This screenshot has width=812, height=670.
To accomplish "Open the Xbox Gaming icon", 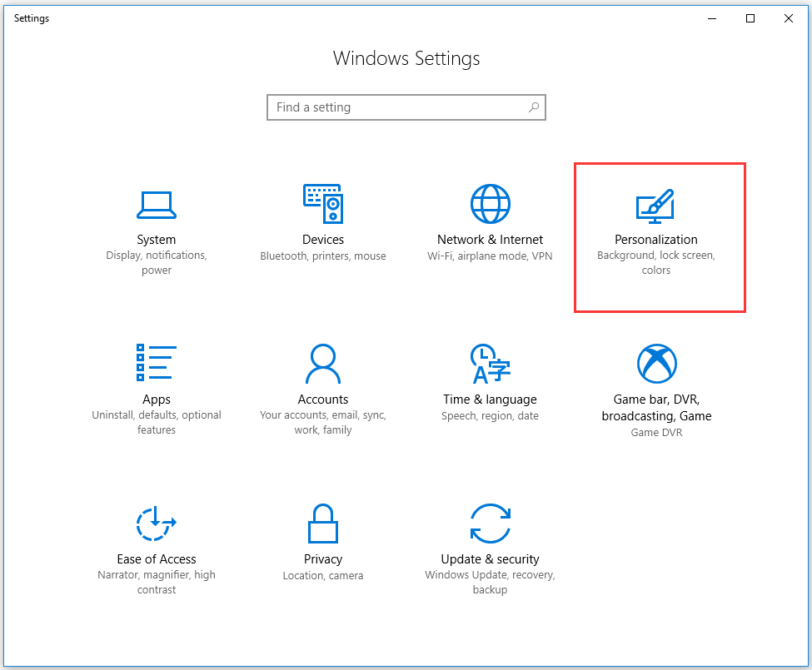I will click(x=656, y=364).
